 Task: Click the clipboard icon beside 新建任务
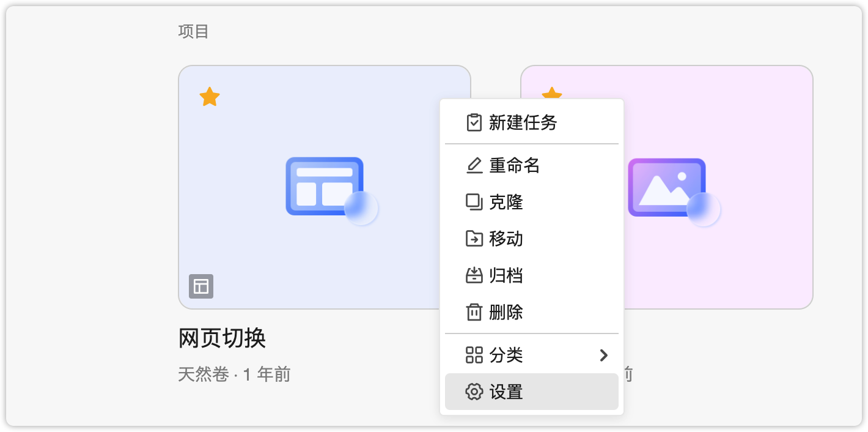tap(474, 122)
